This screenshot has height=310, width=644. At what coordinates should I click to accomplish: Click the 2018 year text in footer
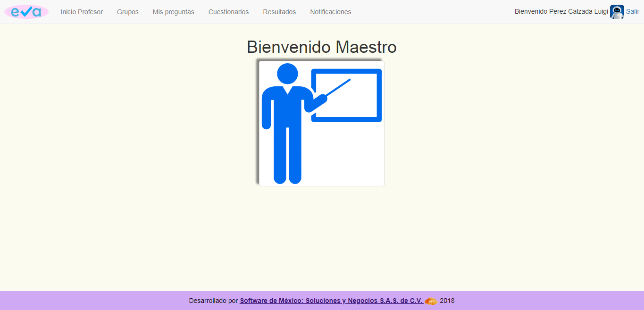tap(447, 301)
